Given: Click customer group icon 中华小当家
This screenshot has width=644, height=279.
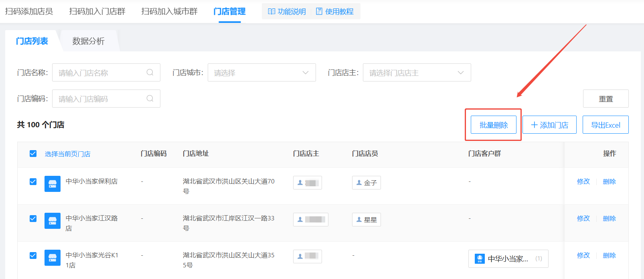Looking at the screenshot, I should (x=480, y=259).
